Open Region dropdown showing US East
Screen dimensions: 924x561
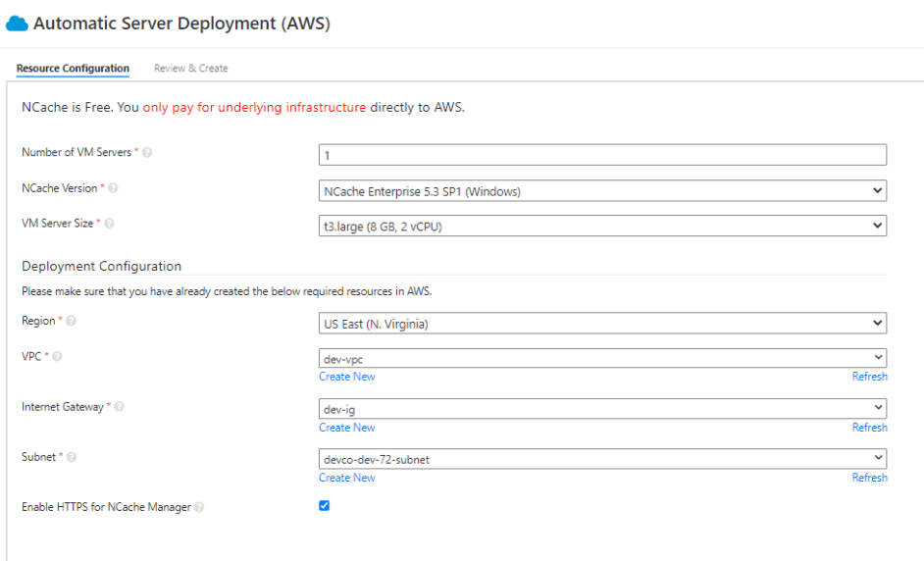602,324
